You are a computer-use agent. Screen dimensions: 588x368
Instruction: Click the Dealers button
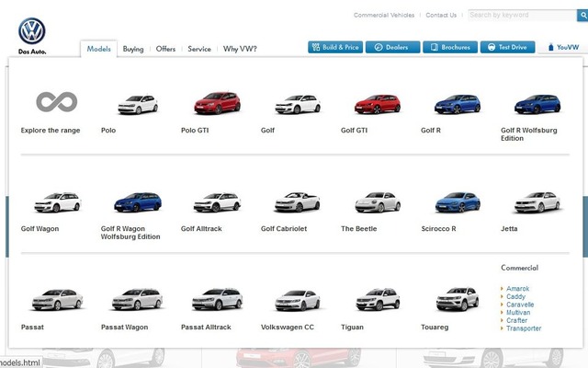coord(392,47)
